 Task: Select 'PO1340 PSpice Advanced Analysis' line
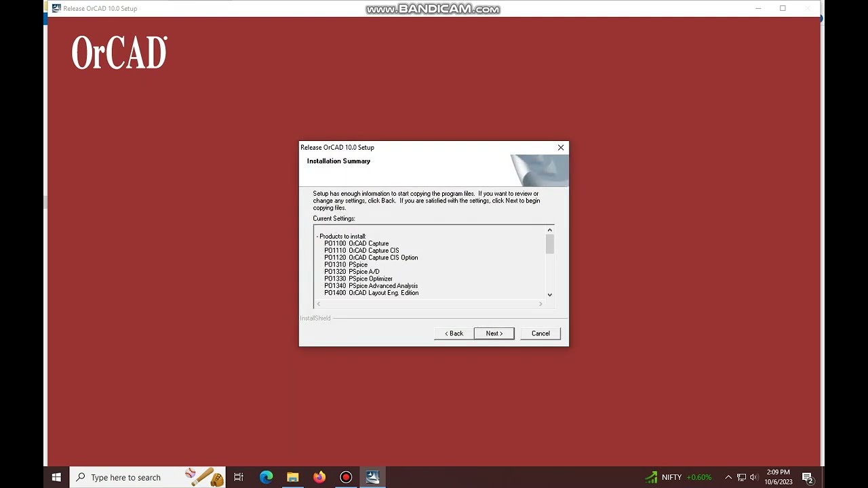371,286
